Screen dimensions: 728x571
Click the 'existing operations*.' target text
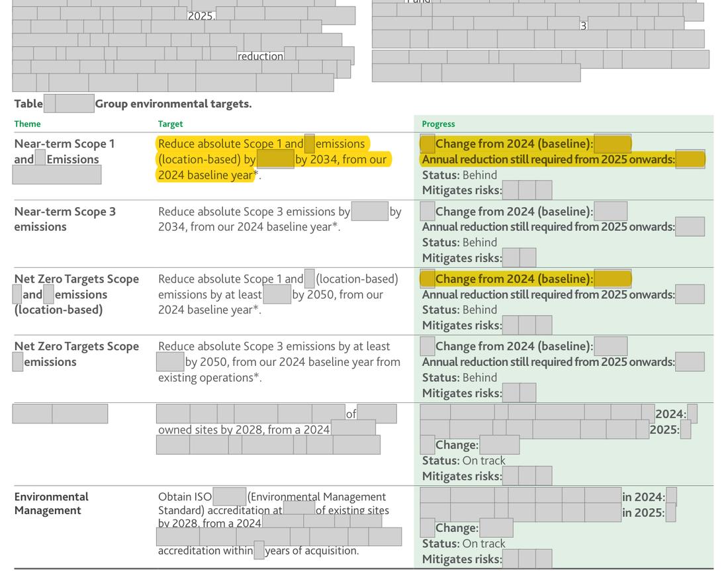pyautogui.click(x=210, y=378)
